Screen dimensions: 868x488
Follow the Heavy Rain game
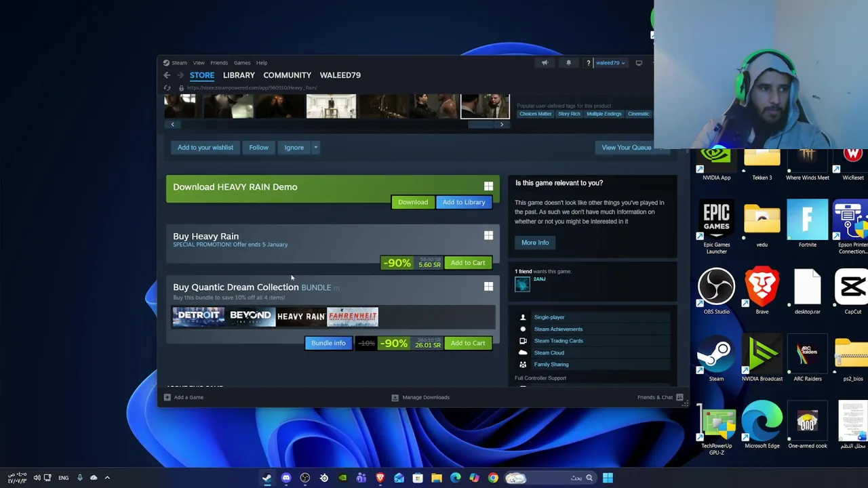[x=258, y=147]
